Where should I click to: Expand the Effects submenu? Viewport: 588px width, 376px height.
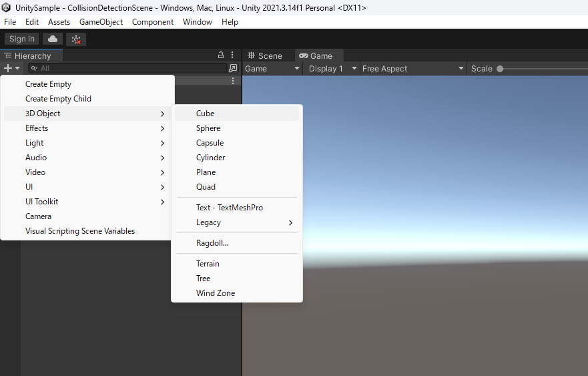pos(87,128)
